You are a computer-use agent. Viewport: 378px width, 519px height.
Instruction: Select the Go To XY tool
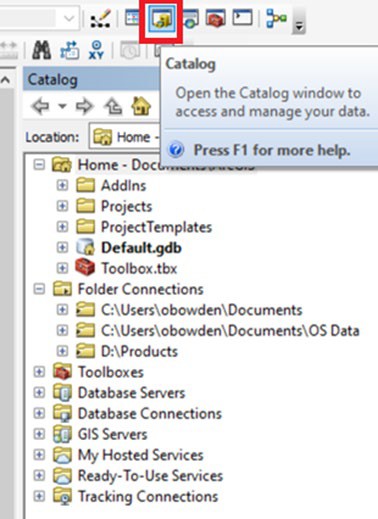(96, 51)
